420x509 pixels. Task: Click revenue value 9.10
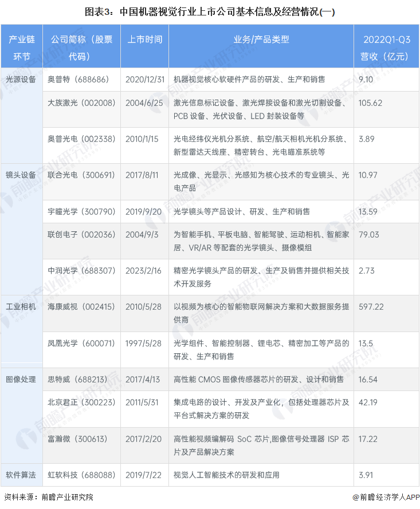click(366, 80)
